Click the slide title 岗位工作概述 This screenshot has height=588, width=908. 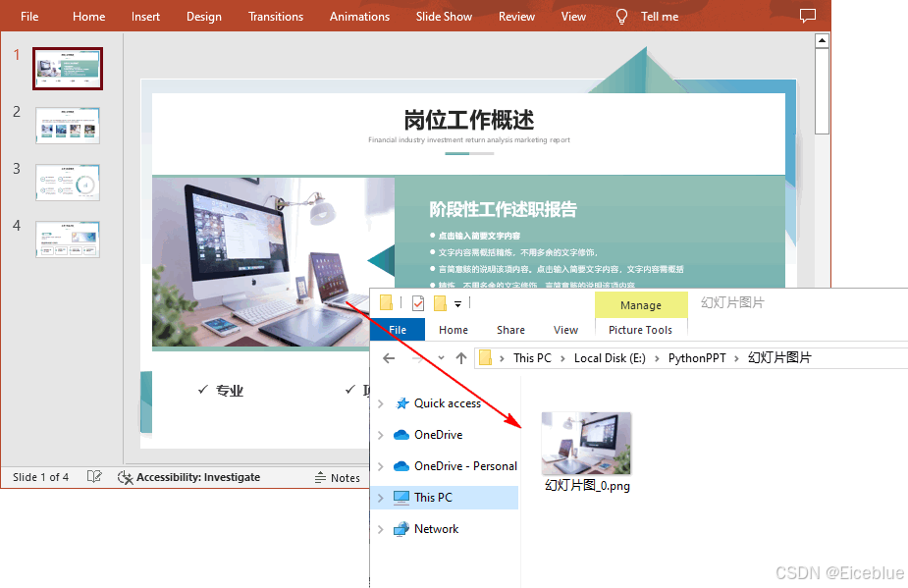(x=469, y=120)
